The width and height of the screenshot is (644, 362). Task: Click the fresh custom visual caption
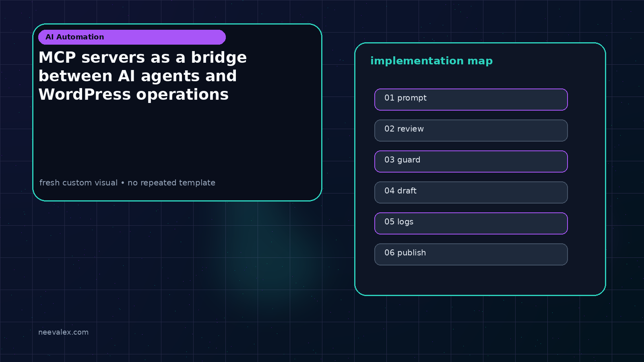tap(127, 183)
